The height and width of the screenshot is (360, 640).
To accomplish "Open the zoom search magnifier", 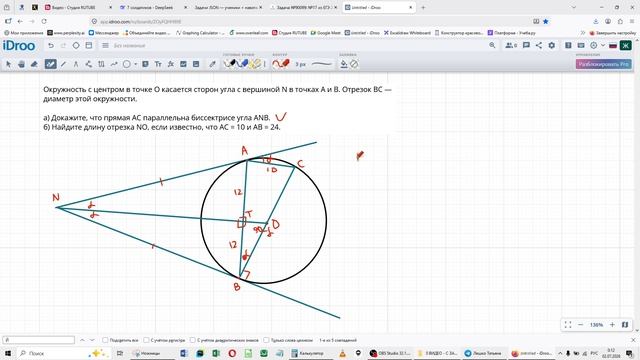I will pyautogui.click(x=492, y=45).
